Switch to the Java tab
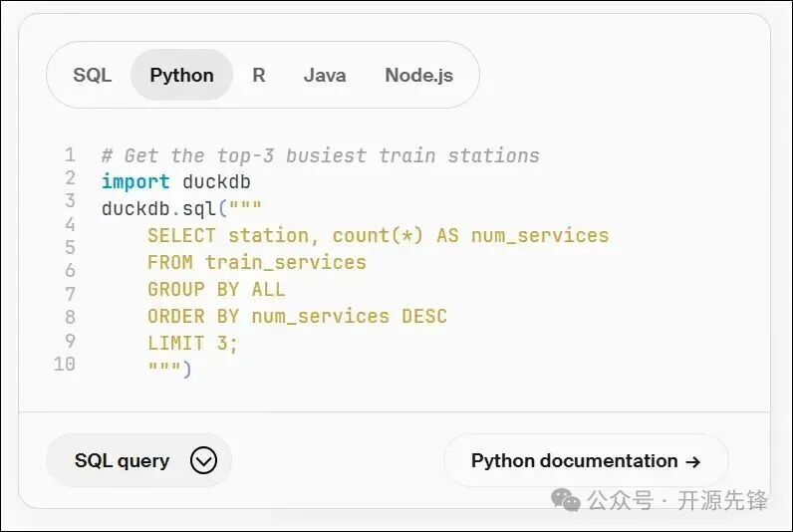The image size is (793, 532). click(x=325, y=75)
